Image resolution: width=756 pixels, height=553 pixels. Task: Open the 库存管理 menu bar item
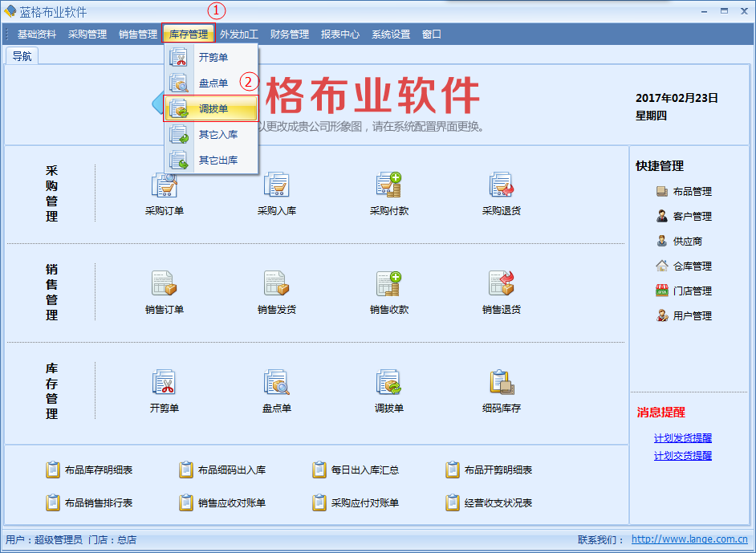pos(189,35)
